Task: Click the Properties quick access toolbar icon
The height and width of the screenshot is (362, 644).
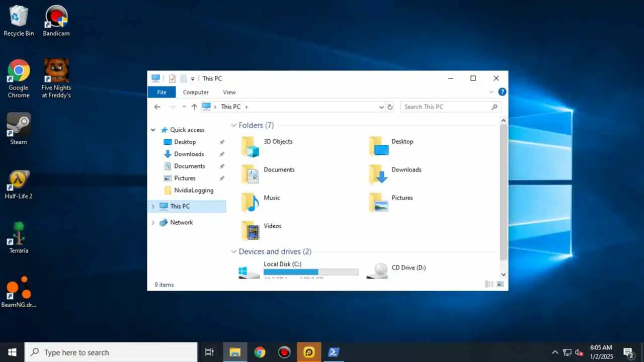Action: 172,78
